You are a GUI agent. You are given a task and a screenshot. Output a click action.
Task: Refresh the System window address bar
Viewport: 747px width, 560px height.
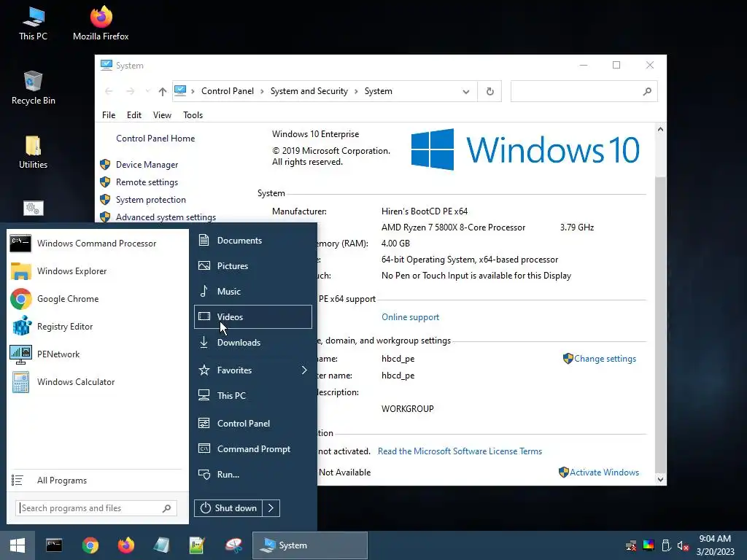point(489,91)
